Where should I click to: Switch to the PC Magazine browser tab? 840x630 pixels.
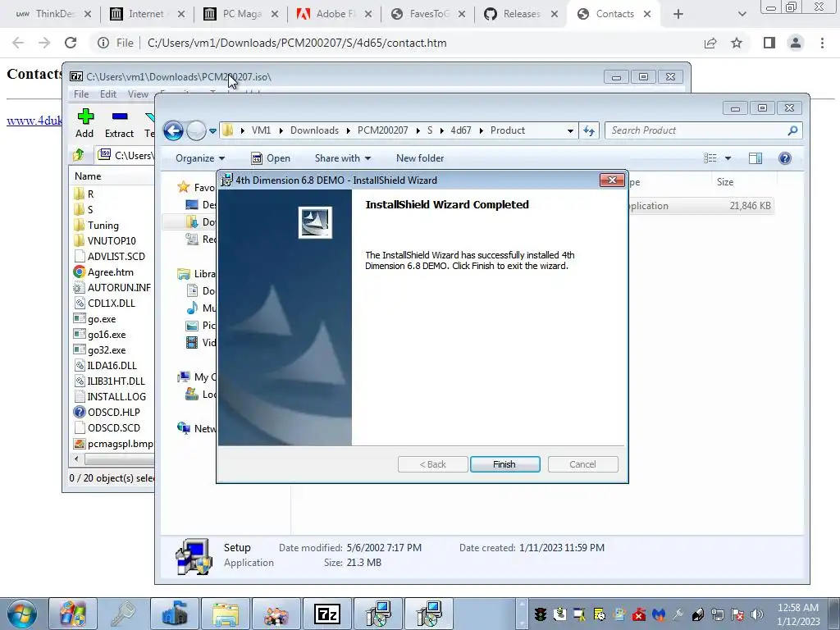tap(242, 14)
